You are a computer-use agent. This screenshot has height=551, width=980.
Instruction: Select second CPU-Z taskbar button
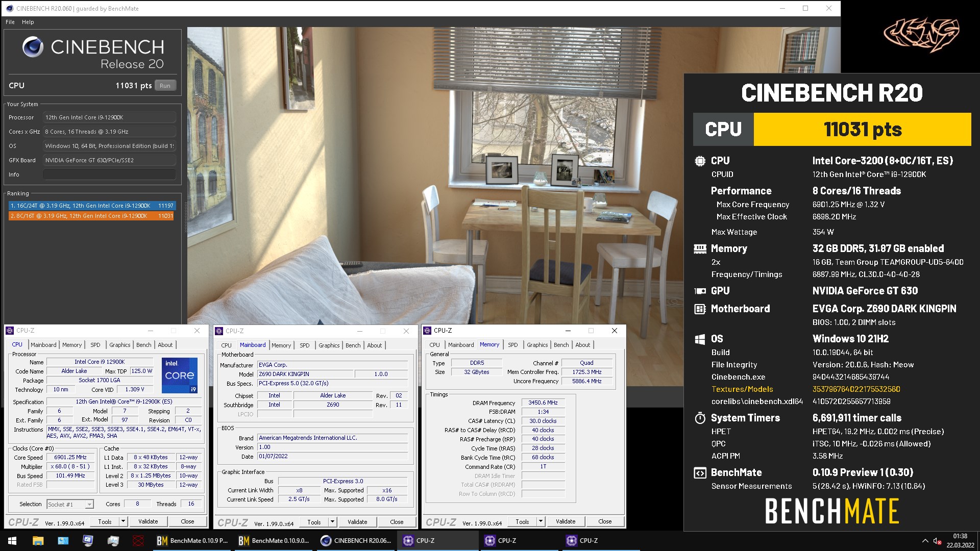click(519, 541)
